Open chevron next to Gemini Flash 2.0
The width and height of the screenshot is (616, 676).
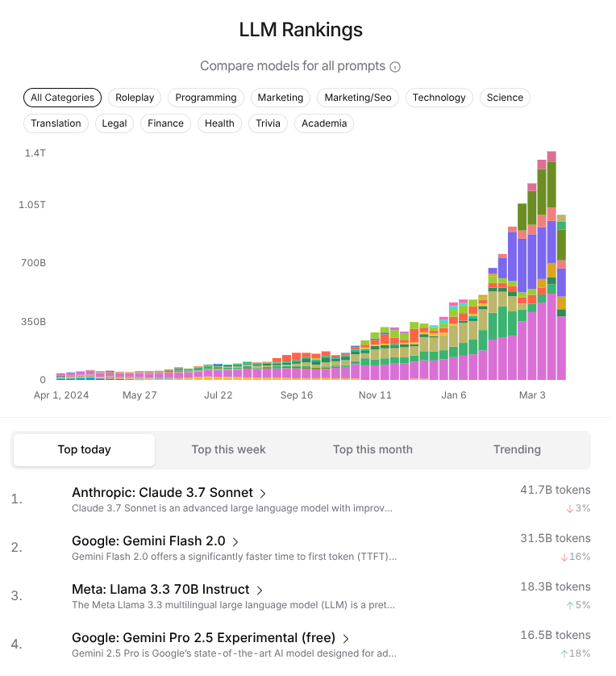[235, 541]
